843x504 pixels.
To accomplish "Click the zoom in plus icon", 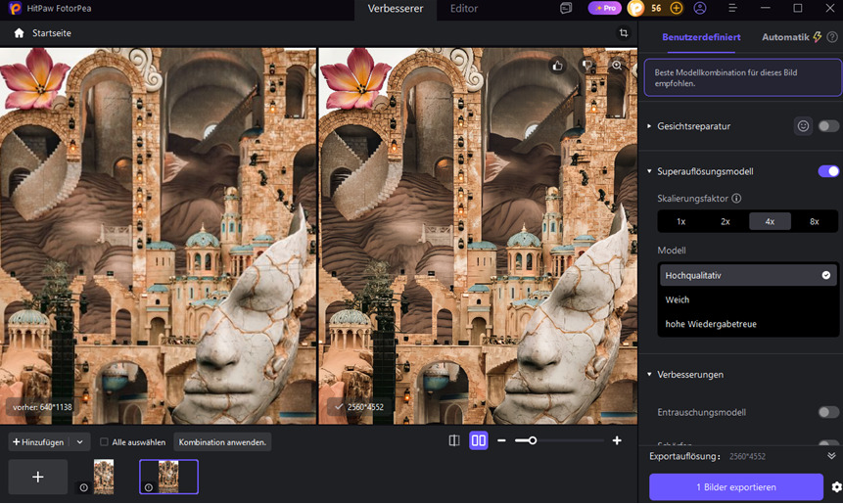I will tap(617, 440).
